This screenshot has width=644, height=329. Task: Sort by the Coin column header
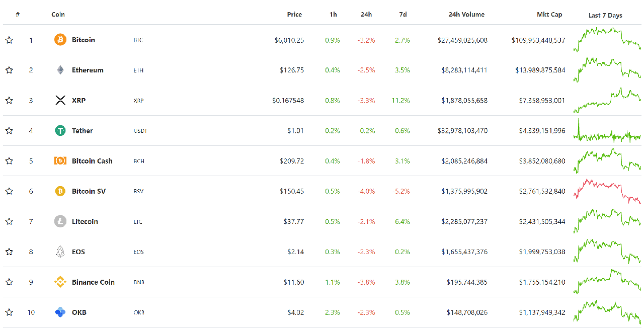pyautogui.click(x=58, y=15)
